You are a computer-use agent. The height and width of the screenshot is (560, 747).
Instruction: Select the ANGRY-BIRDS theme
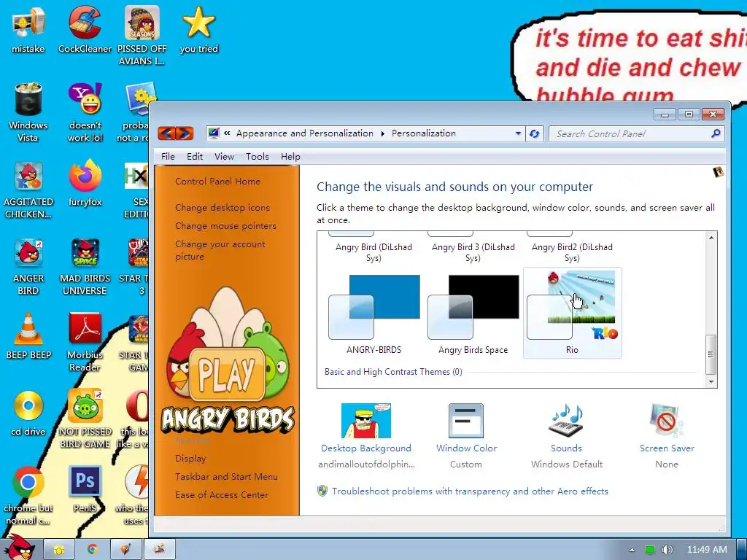pyautogui.click(x=374, y=313)
